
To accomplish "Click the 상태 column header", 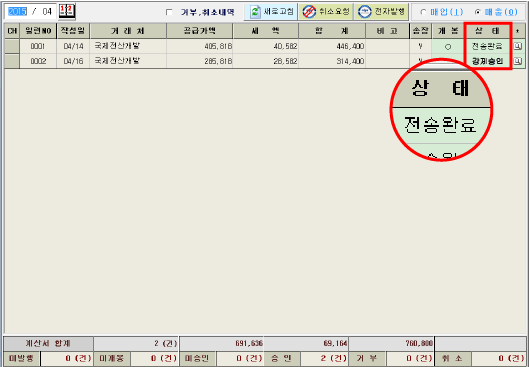I will (x=487, y=31).
